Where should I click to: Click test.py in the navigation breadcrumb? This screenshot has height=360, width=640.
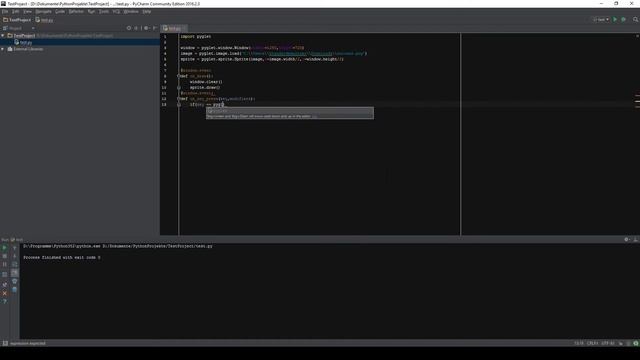44,20
